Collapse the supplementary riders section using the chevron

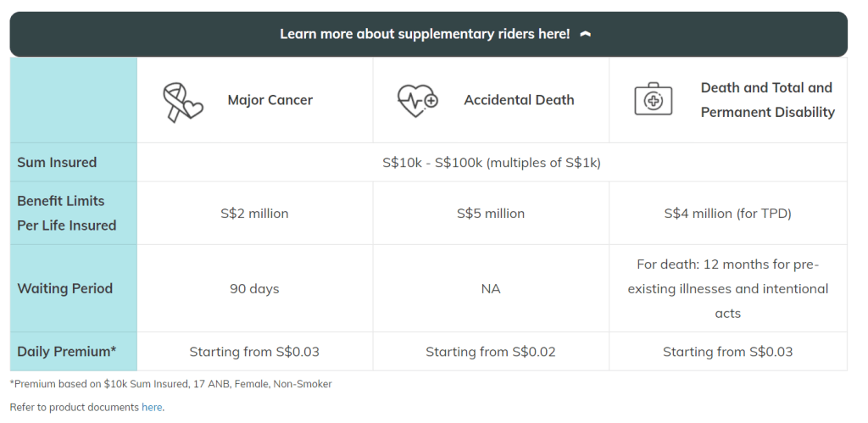585,35
